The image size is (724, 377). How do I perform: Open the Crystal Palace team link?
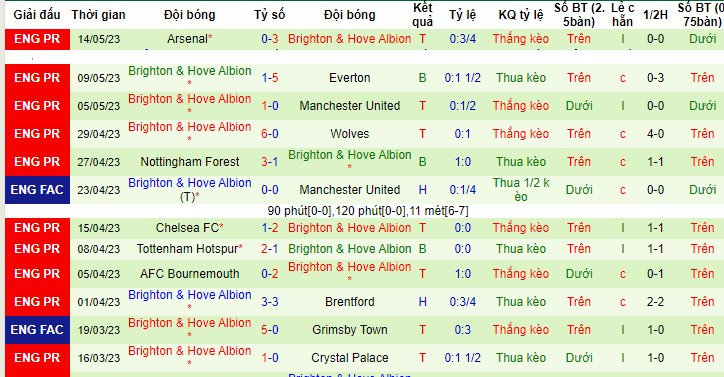click(x=350, y=358)
